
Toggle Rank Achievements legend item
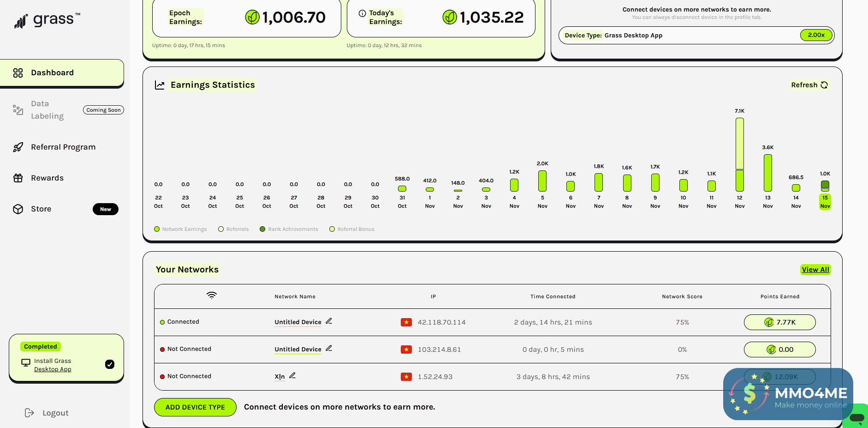tap(289, 229)
